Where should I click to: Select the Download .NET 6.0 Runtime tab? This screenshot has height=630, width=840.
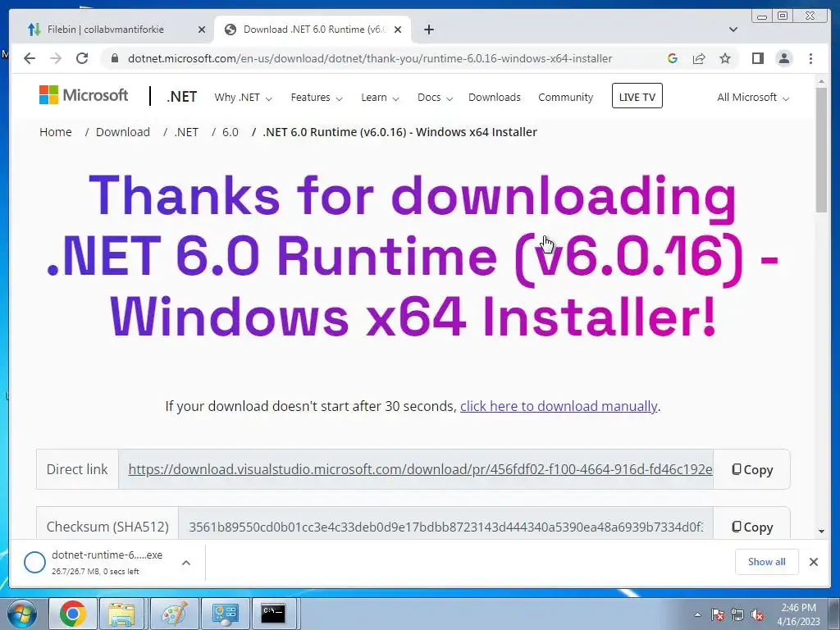(x=313, y=30)
